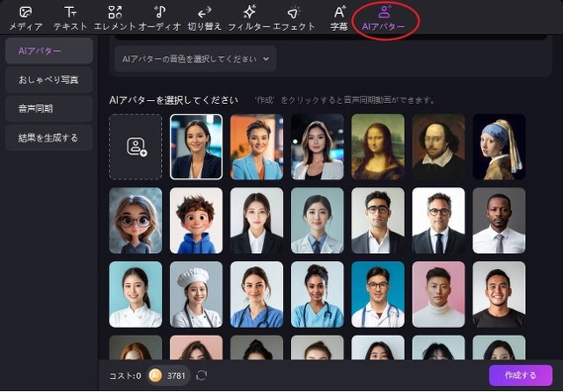Choose the short-haired woman in blue blazer
This screenshot has width=563, height=392.
click(257, 147)
